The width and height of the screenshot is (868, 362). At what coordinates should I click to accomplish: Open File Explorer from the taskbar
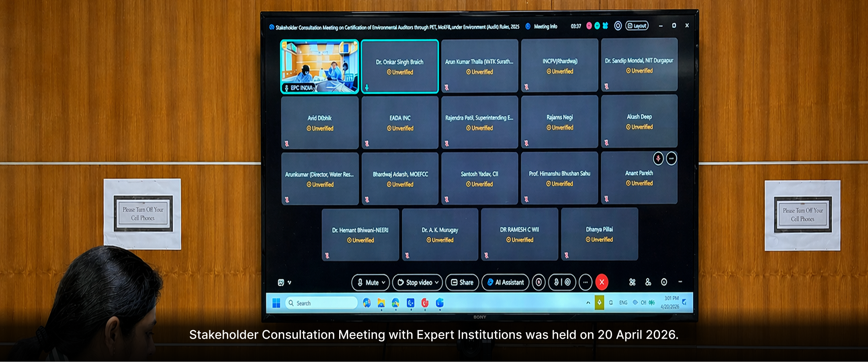click(381, 303)
